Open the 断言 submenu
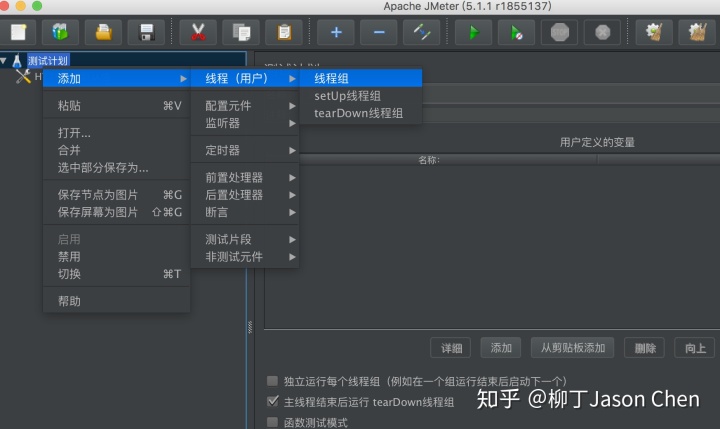This screenshot has height=429, width=720. pos(245,212)
